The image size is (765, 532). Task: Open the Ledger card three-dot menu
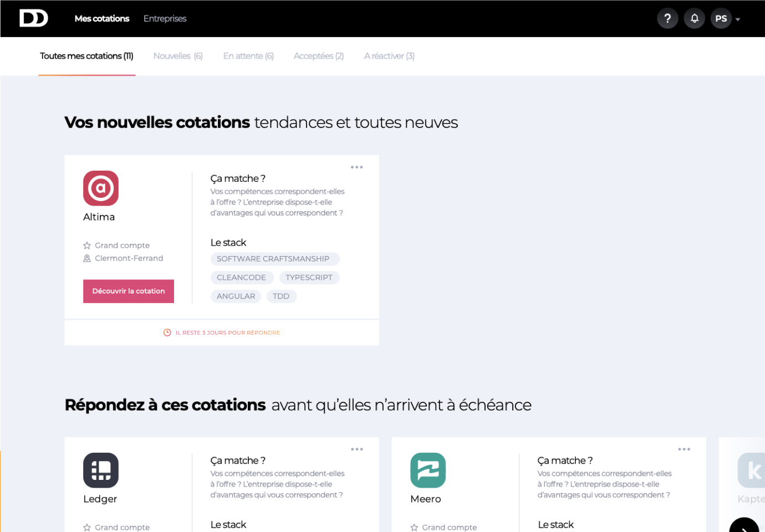coord(356,449)
